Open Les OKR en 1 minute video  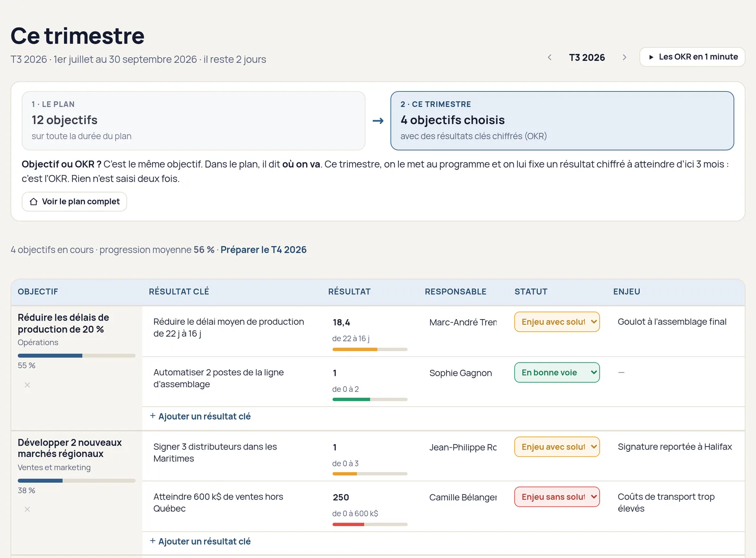pyautogui.click(x=692, y=57)
